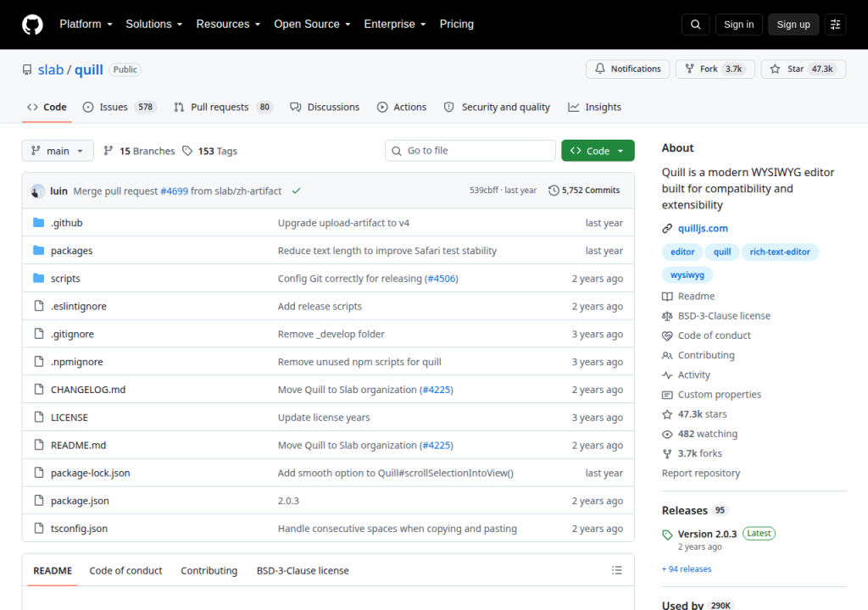Click the repository book icon beside slab
Image resolution: width=868 pixels, height=610 pixels.
(27, 69)
